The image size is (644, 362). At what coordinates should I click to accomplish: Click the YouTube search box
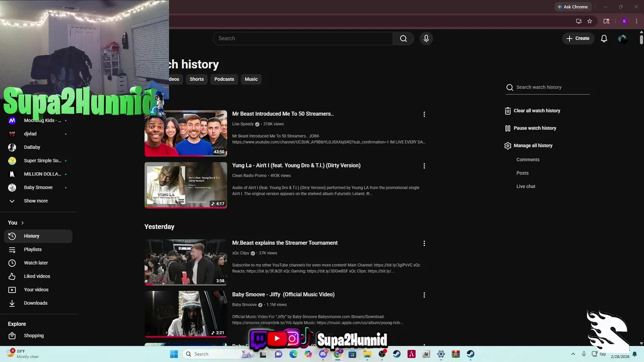[x=303, y=38]
